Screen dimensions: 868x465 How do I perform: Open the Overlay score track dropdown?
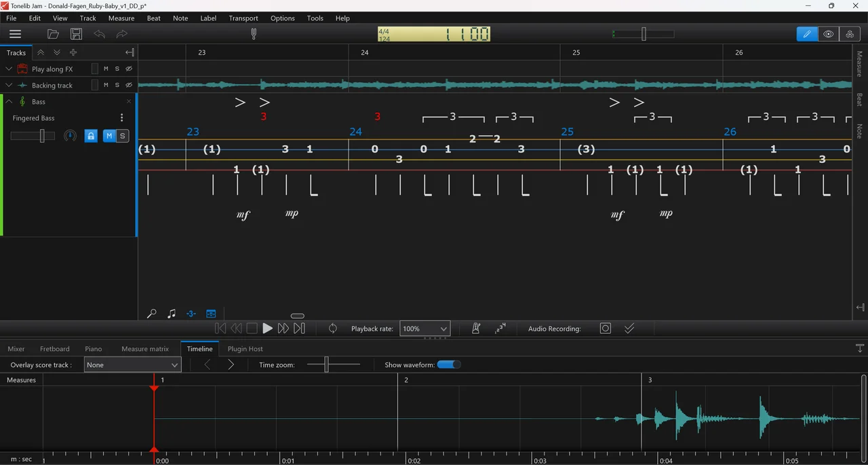pos(132,365)
